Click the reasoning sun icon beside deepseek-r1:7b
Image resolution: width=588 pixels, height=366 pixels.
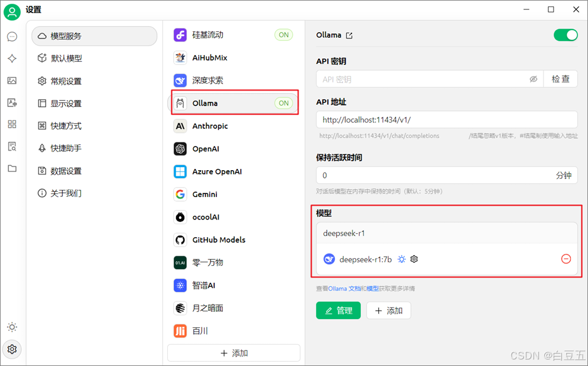coord(402,259)
